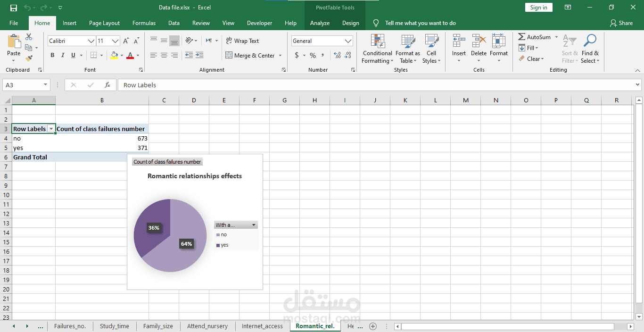Open Conditional Formatting menu
644x332 pixels.
tap(377, 49)
